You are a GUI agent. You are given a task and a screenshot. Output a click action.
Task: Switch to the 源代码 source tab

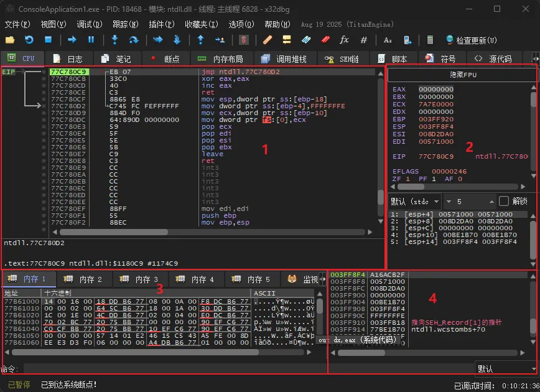point(493,59)
